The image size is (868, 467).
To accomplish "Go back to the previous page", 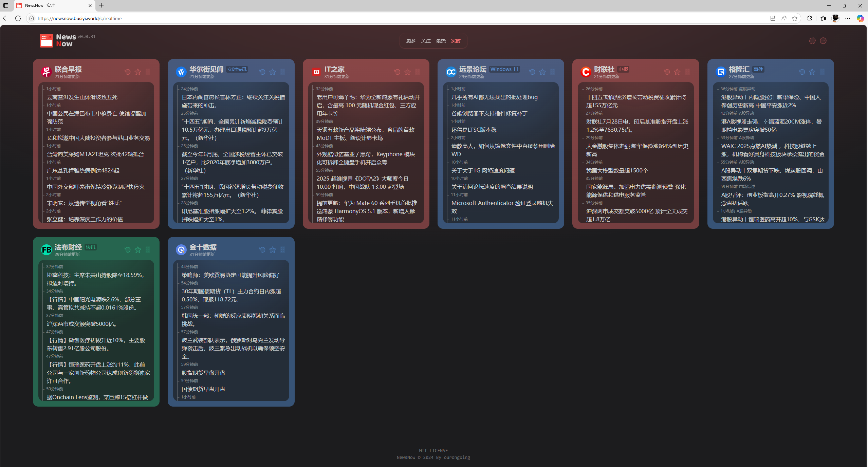I will click(x=6, y=18).
